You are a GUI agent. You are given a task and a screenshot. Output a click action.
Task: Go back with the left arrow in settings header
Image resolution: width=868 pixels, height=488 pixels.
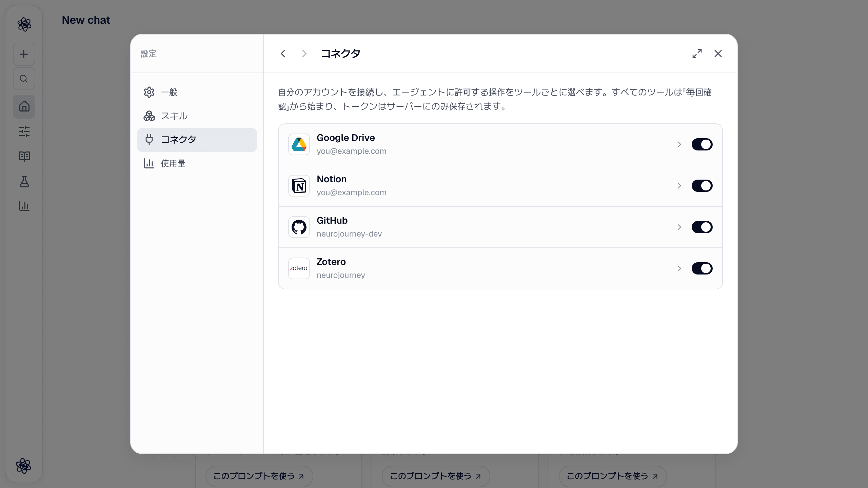tap(283, 54)
